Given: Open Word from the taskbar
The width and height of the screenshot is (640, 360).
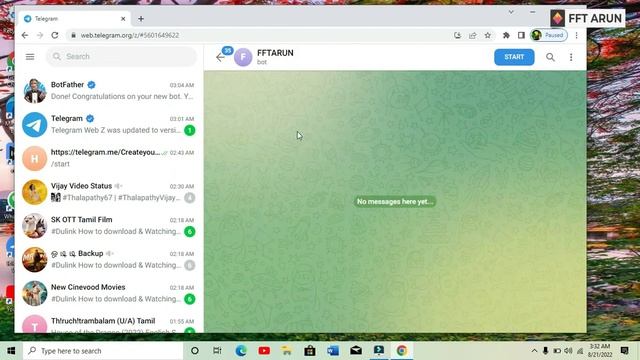Looking at the screenshot, I should [333, 351].
